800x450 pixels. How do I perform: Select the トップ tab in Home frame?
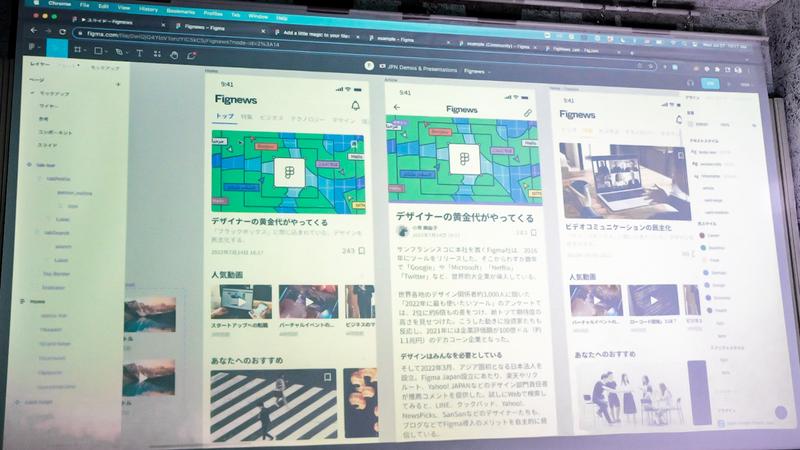click(x=224, y=116)
